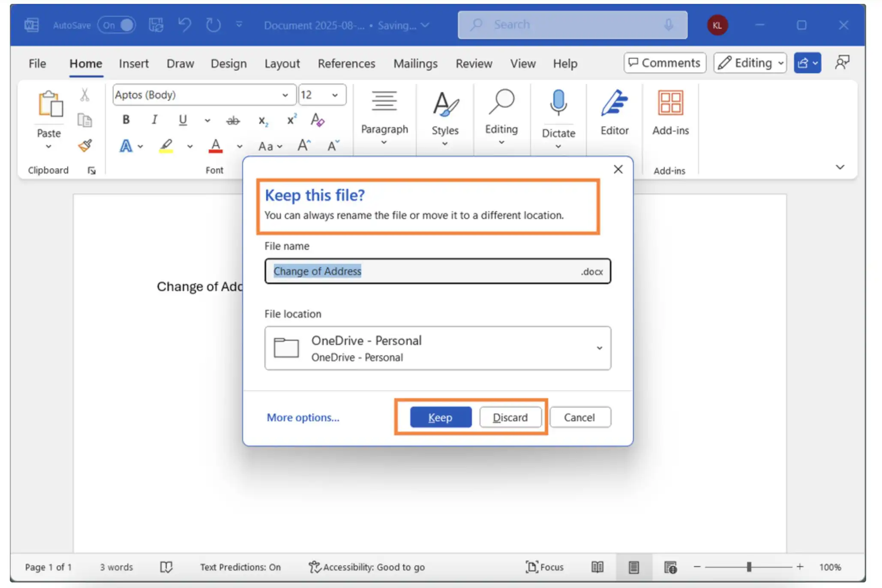Click the Format Painter brush icon
882x588 pixels.
pyautogui.click(x=85, y=146)
